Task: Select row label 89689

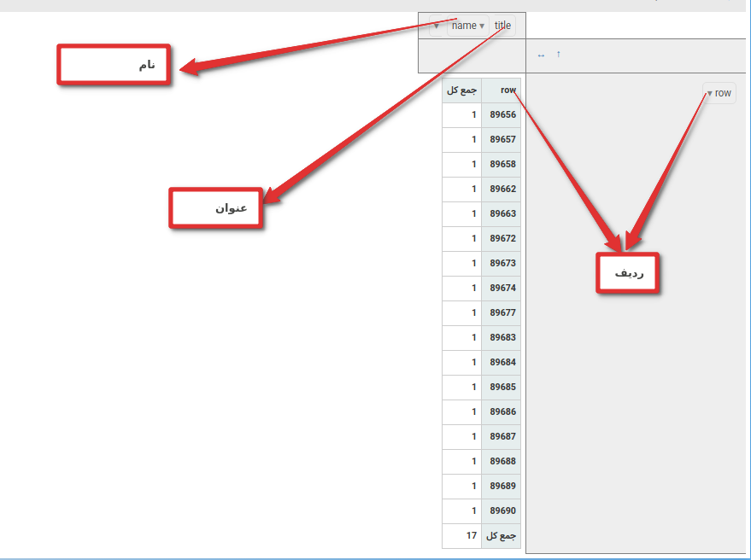Action: coord(501,487)
